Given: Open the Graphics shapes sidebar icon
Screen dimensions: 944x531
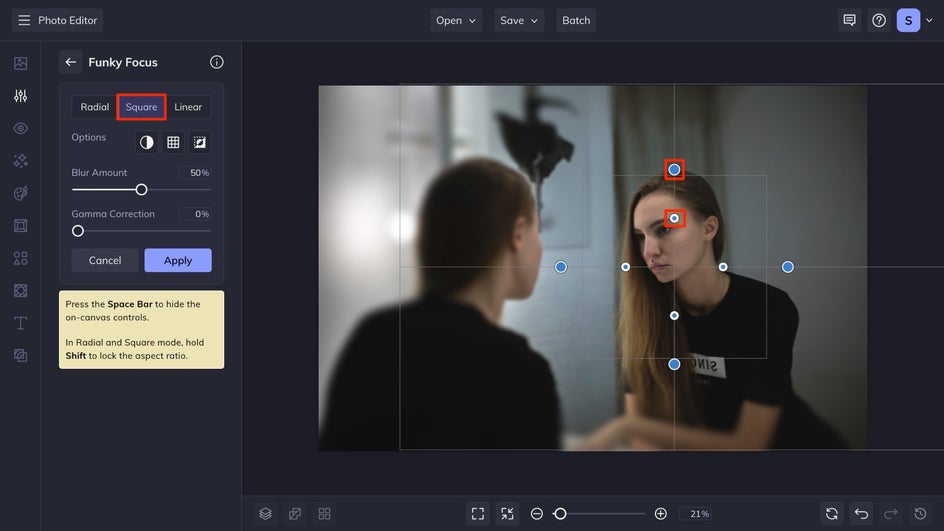Looking at the screenshot, I should (20, 258).
